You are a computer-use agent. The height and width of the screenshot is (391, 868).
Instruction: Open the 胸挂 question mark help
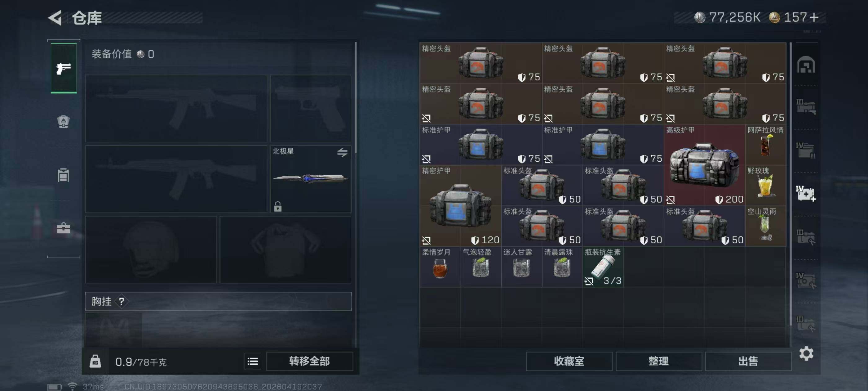(121, 301)
